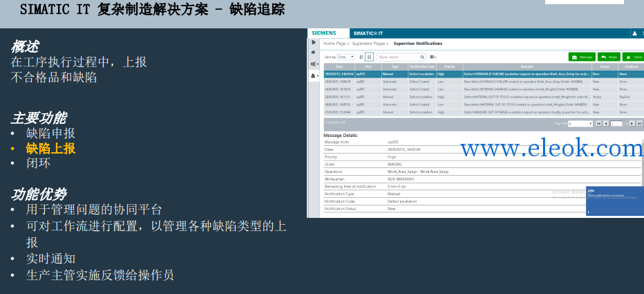
Task: Click the 闭环 bullet on slide
Action: click(38, 163)
